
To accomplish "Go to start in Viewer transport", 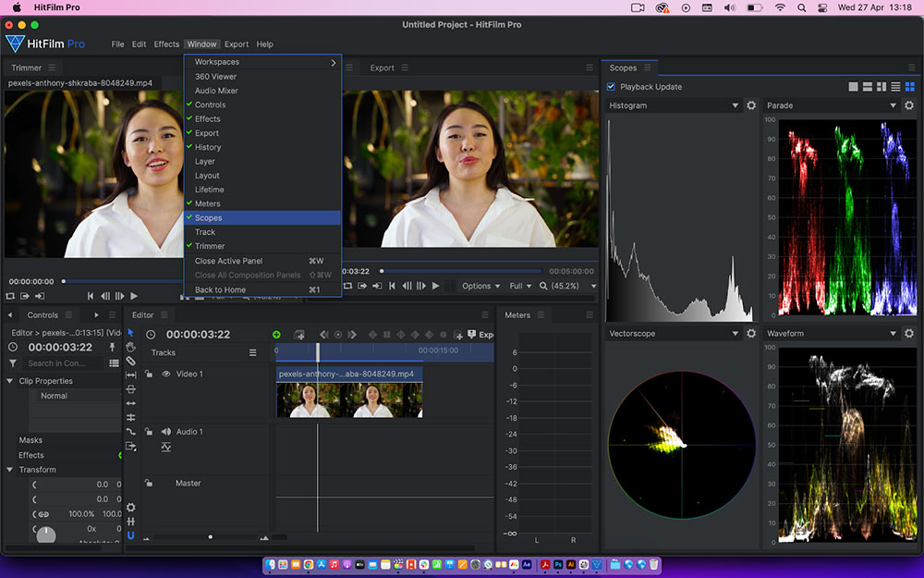I will (x=392, y=286).
